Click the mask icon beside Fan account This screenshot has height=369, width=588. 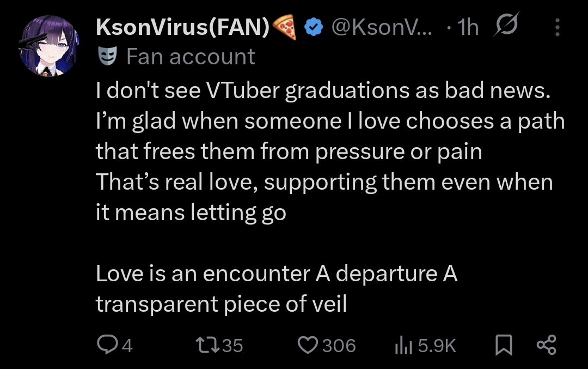[x=108, y=56]
